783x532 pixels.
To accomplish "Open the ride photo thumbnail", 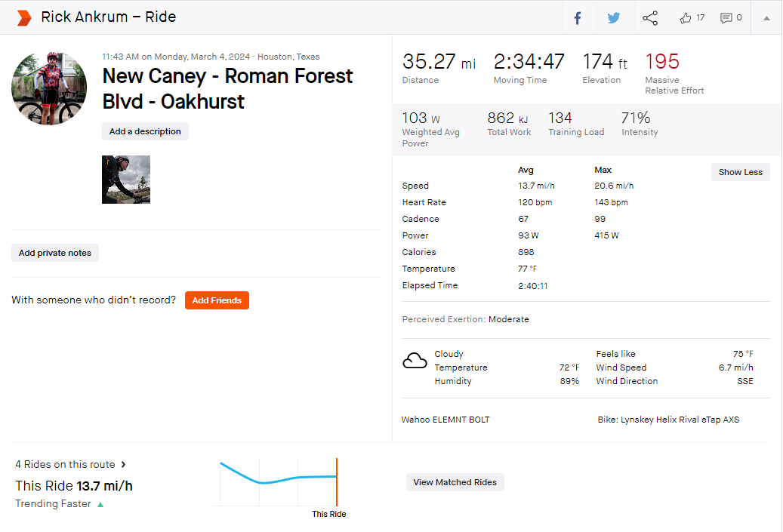I will 126,180.
